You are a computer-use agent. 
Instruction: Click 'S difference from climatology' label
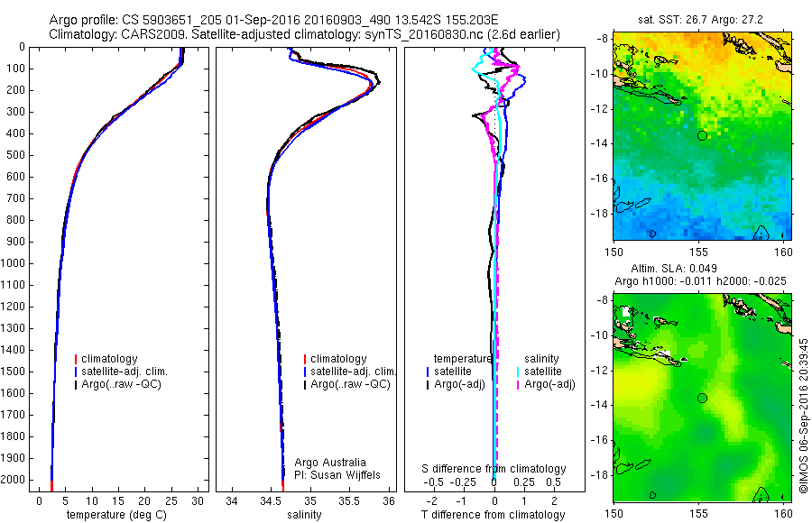coord(494,469)
